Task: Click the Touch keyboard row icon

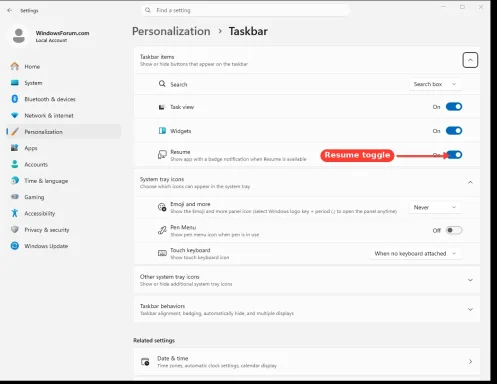Action: (x=162, y=253)
